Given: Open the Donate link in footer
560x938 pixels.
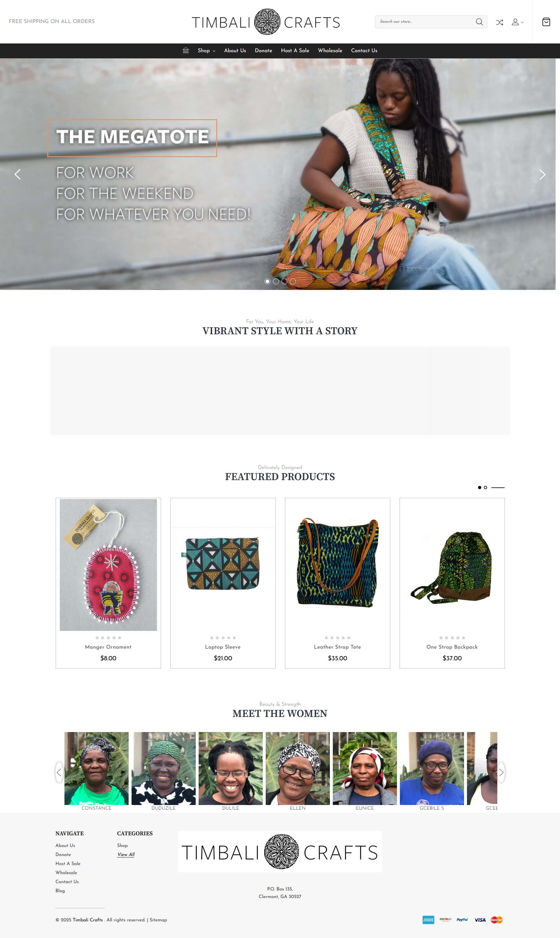Looking at the screenshot, I should click(x=63, y=854).
